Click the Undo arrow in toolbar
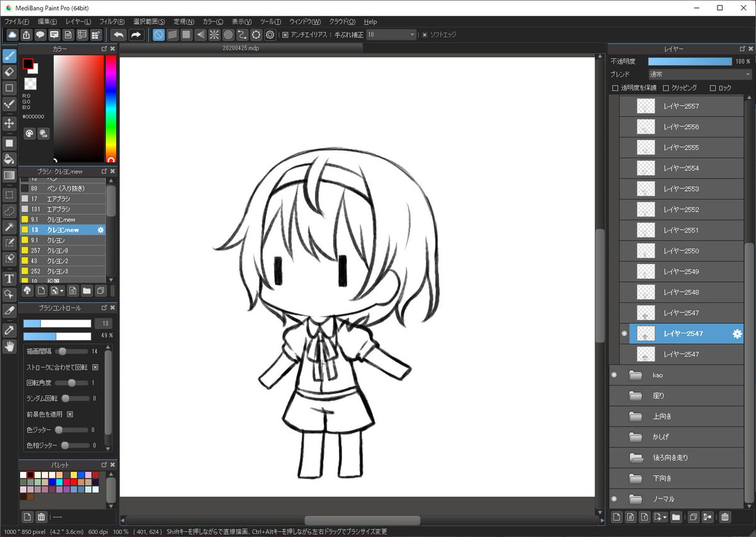756x537 pixels. point(118,35)
